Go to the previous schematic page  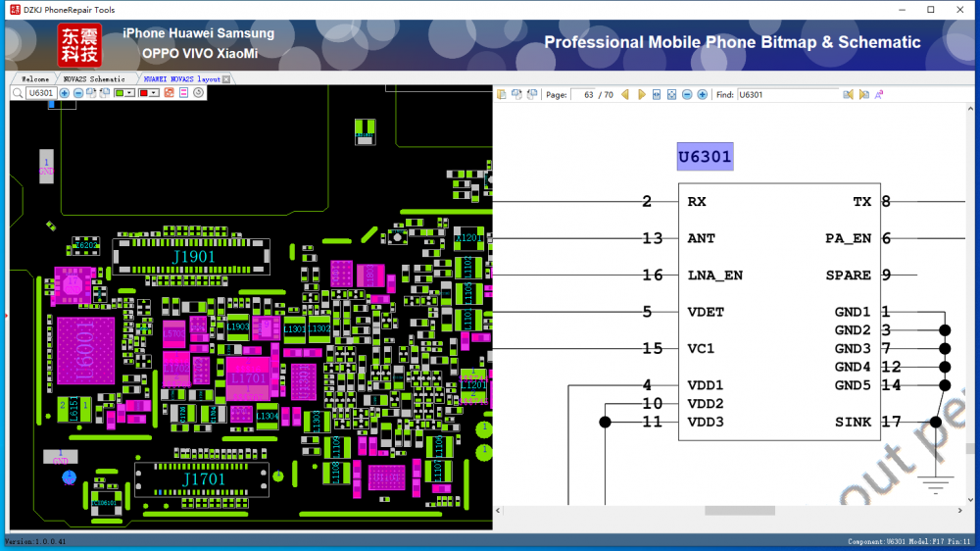(624, 94)
